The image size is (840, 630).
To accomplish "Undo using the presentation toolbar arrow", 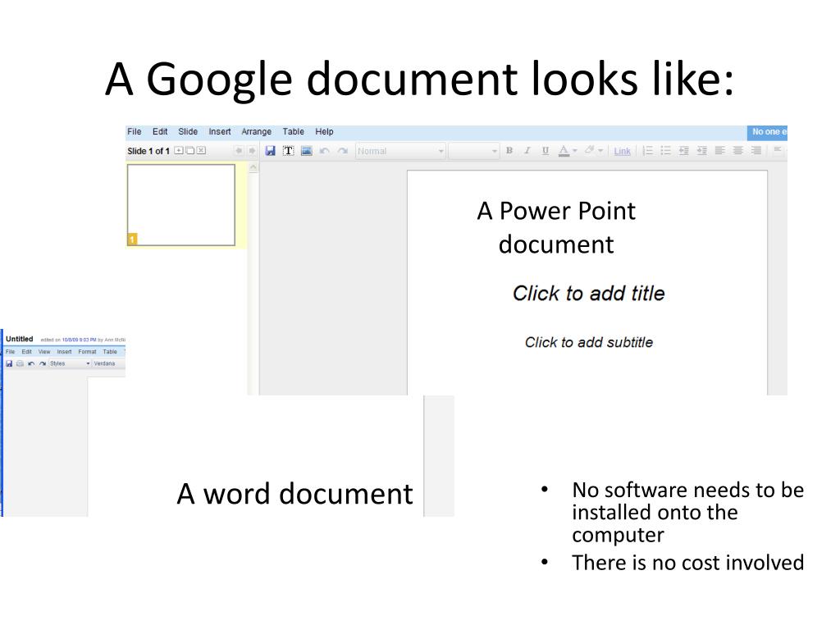I will (325, 151).
